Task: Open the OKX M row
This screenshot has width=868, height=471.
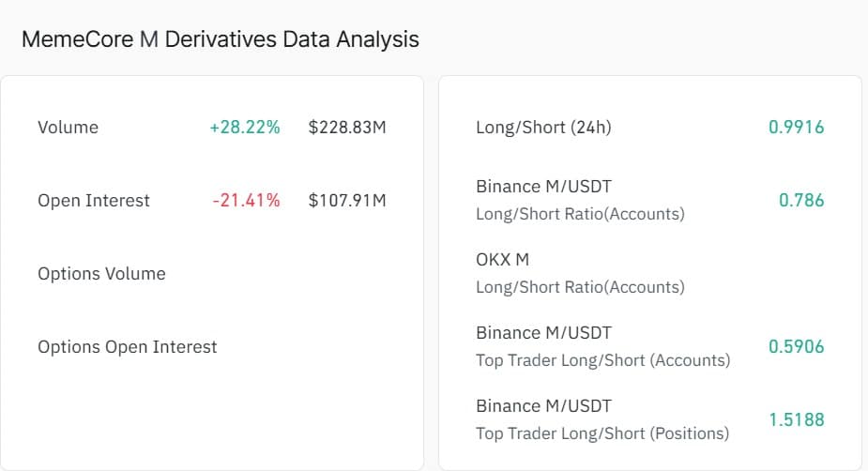Action: pos(503,259)
